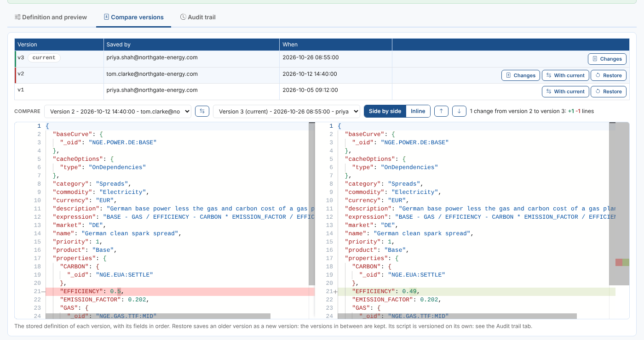Image resolution: width=644 pixels, height=340 pixels.
Task: Click "category": "Spreads" in the right editor
Action: (x=384, y=184)
